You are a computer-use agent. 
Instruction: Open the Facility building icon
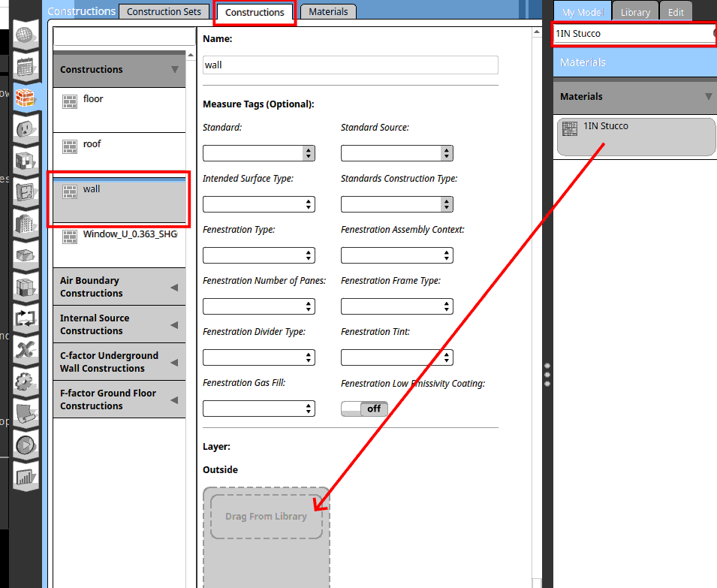click(x=26, y=223)
